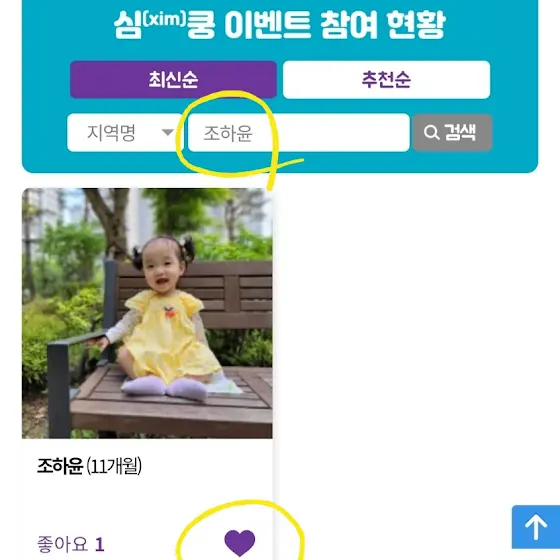Click the 검색 button label
The image size is (560, 560).
pyautogui.click(x=460, y=132)
